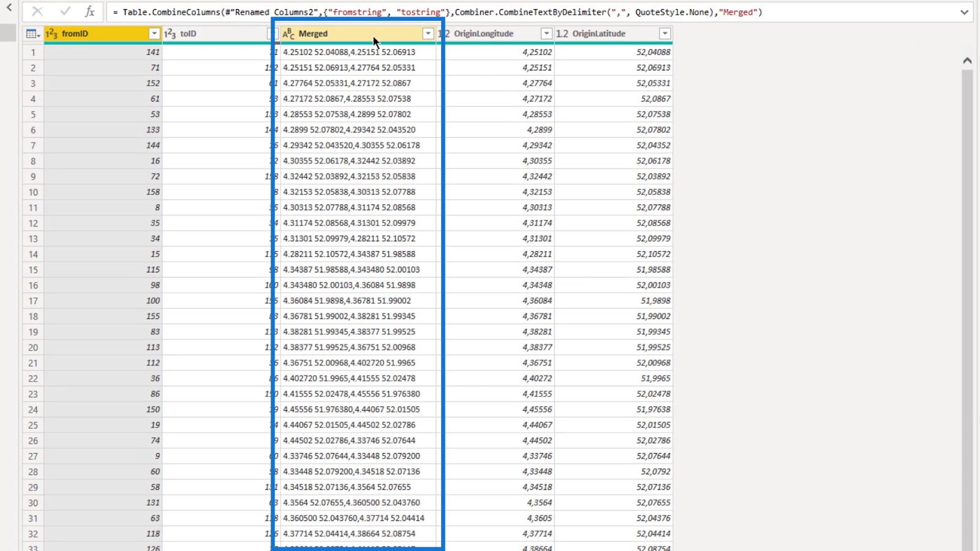Viewport: 980px width, 551px height.
Task: Click fromID cell with value 115
Action: (x=103, y=270)
